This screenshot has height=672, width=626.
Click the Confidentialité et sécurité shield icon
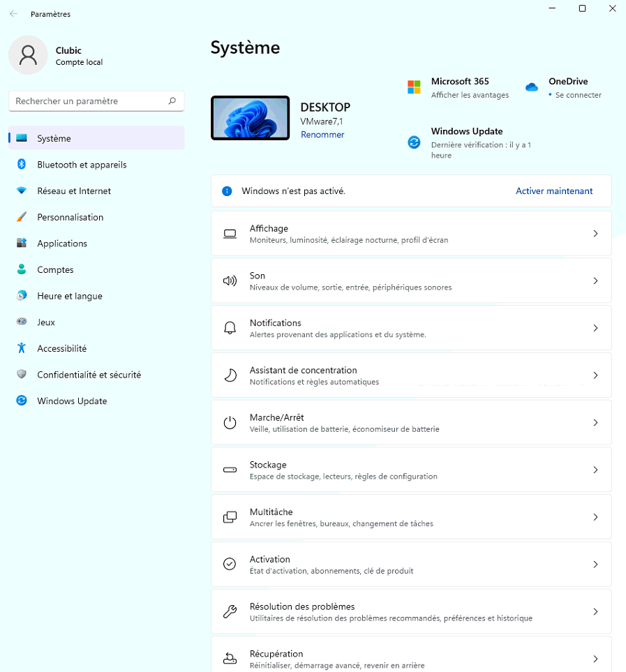point(22,375)
